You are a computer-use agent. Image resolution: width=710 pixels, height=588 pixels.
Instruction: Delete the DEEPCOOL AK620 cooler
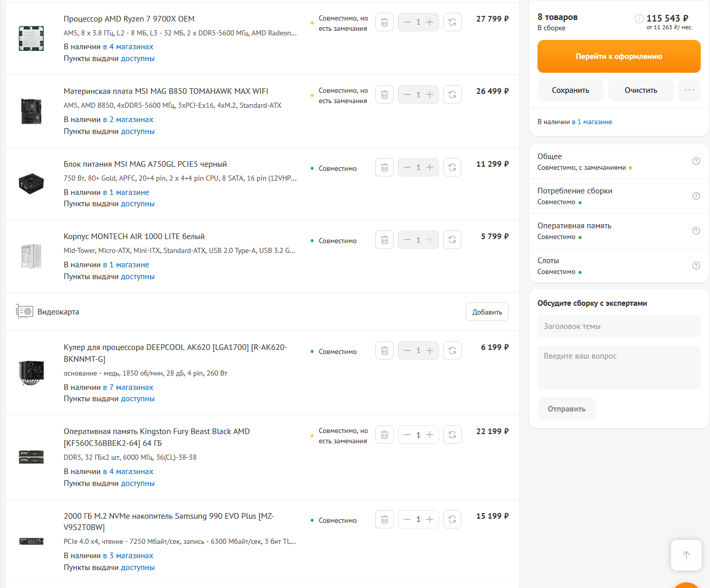[384, 350]
